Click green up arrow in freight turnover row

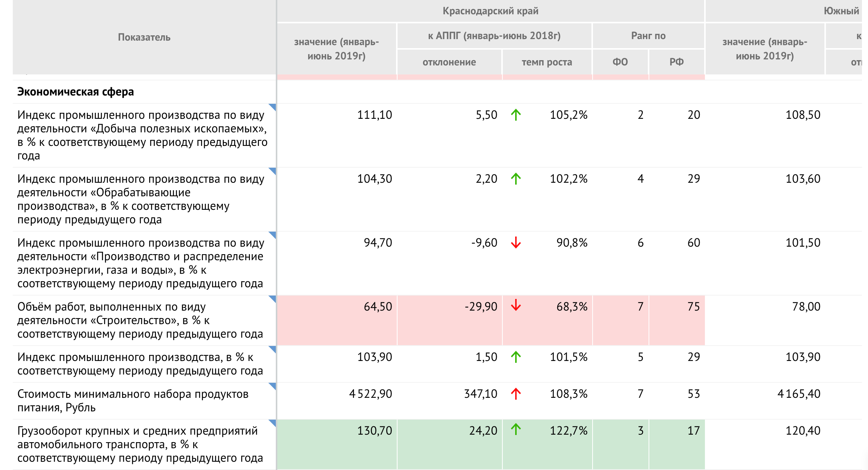pyautogui.click(x=516, y=429)
